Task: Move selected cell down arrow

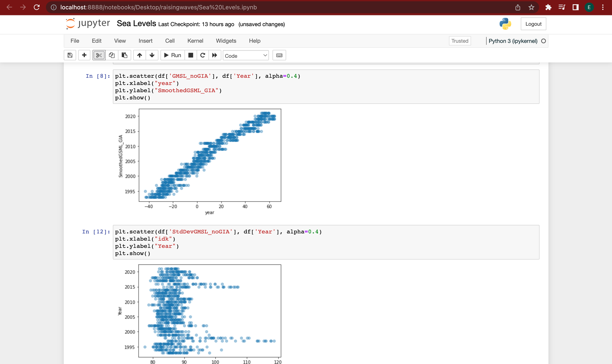Action: 152,55
